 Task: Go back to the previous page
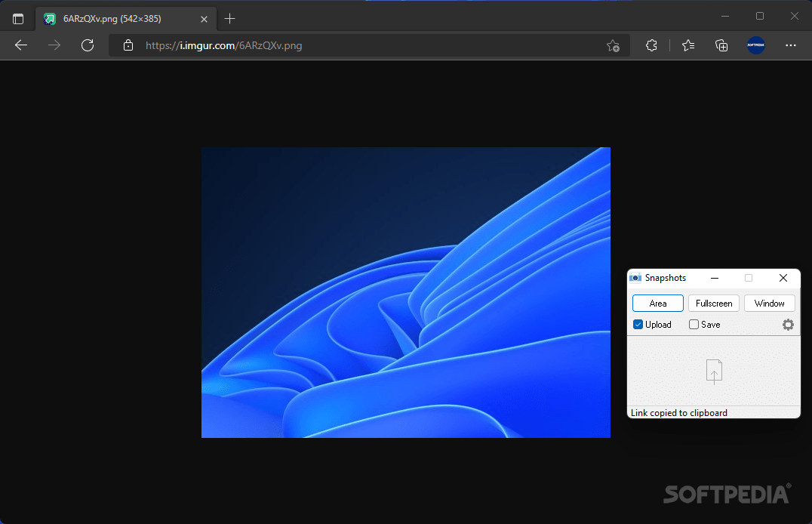pyautogui.click(x=20, y=45)
